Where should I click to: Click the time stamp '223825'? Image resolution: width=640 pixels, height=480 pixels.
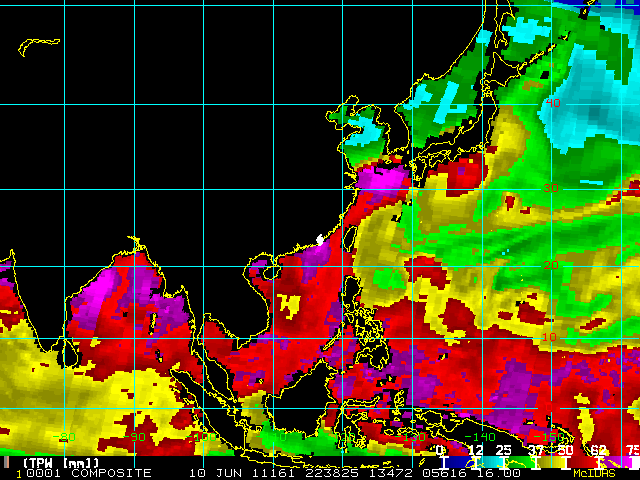click(x=332, y=473)
